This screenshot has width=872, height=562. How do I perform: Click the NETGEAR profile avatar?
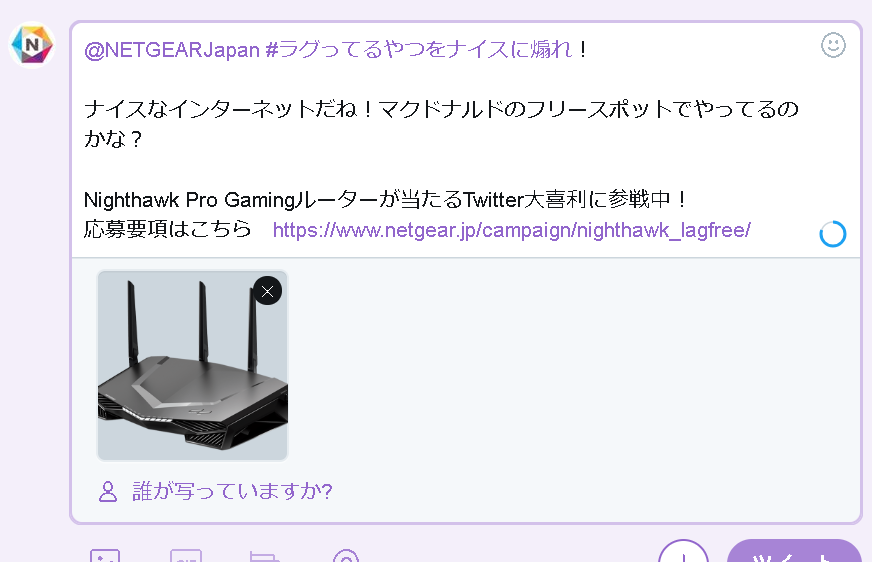click(x=32, y=45)
